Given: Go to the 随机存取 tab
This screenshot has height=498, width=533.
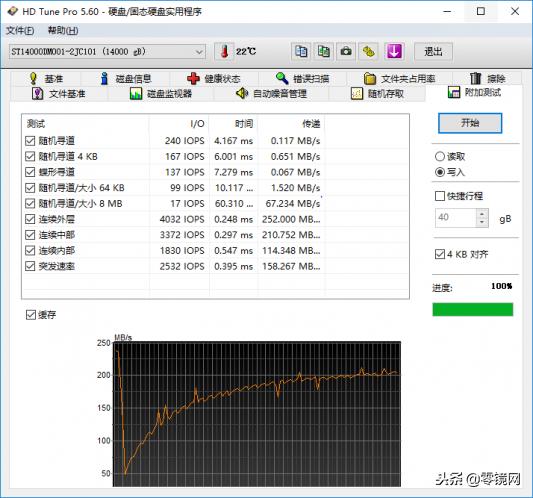Looking at the screenshot, I should (x=377, y=93).
